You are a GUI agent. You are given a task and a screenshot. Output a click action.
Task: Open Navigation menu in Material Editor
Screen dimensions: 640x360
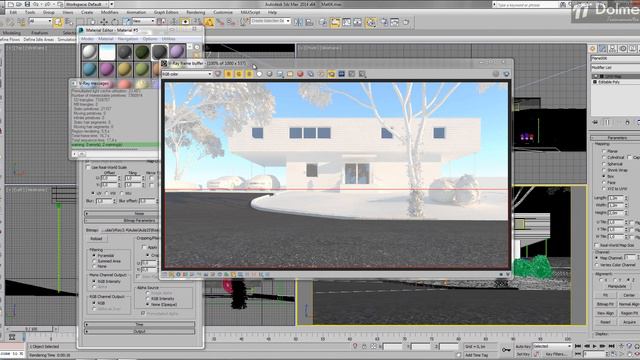128,39
